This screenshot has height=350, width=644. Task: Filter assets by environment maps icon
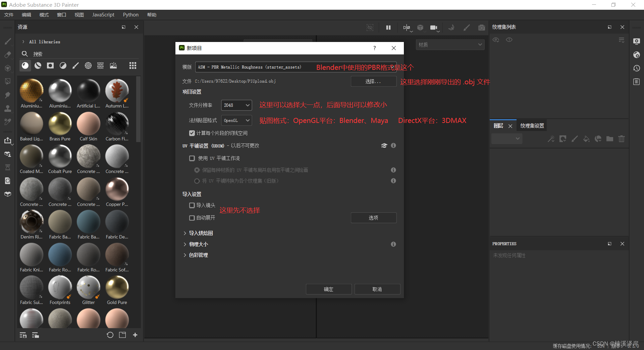click(x=113, y=65)
